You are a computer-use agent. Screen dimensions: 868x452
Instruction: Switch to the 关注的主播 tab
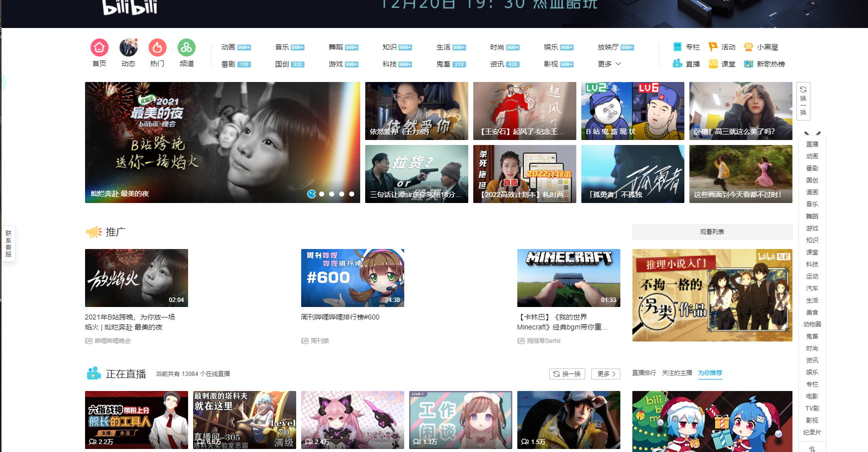tap(676, 373)
